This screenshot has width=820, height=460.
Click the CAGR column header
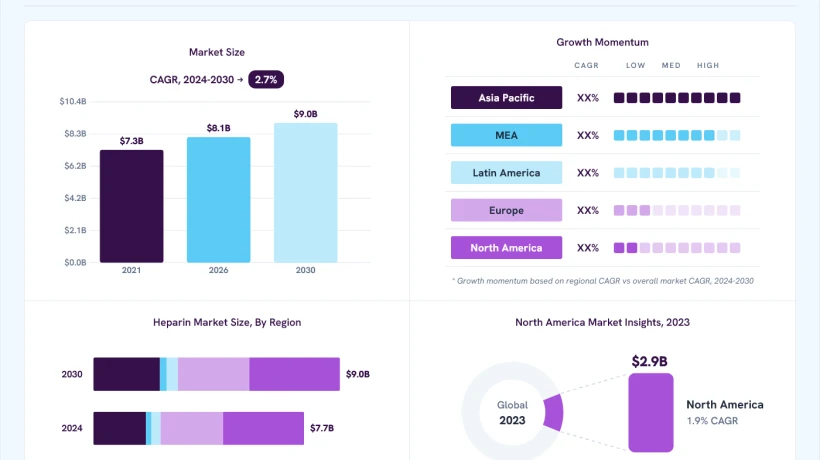(586, 65)
